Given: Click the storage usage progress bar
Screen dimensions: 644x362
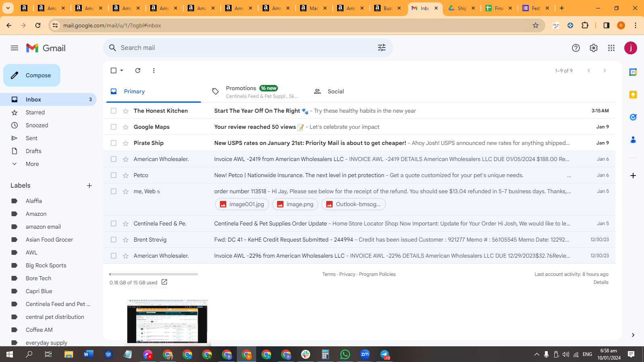Looking at the screenshot, I should pyautogui.click(x=154, y=274).
